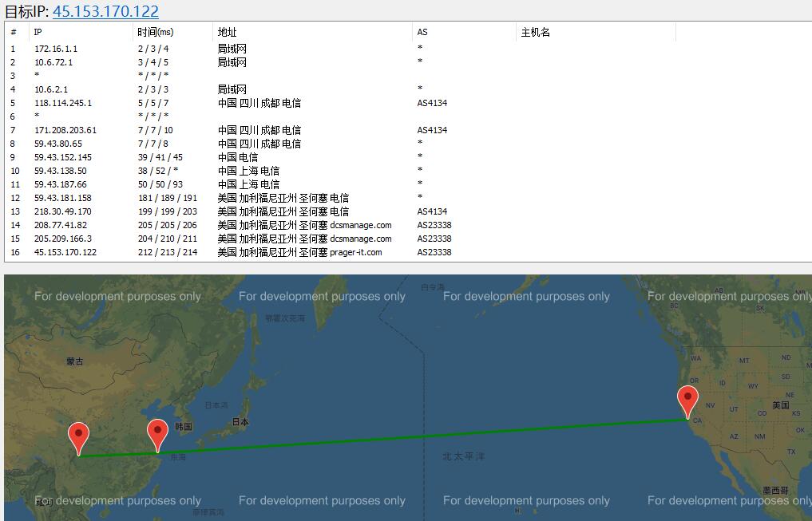Click AS23338 value in hop 16
This screenshot has width=812, height=521.
[434, 252]
